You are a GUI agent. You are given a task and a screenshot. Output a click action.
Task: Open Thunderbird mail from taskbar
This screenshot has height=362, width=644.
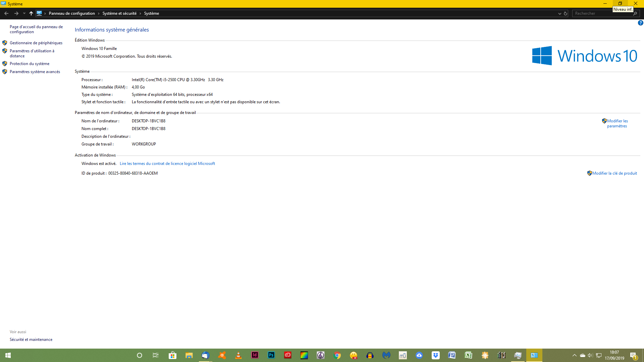[x=205, y=355]
